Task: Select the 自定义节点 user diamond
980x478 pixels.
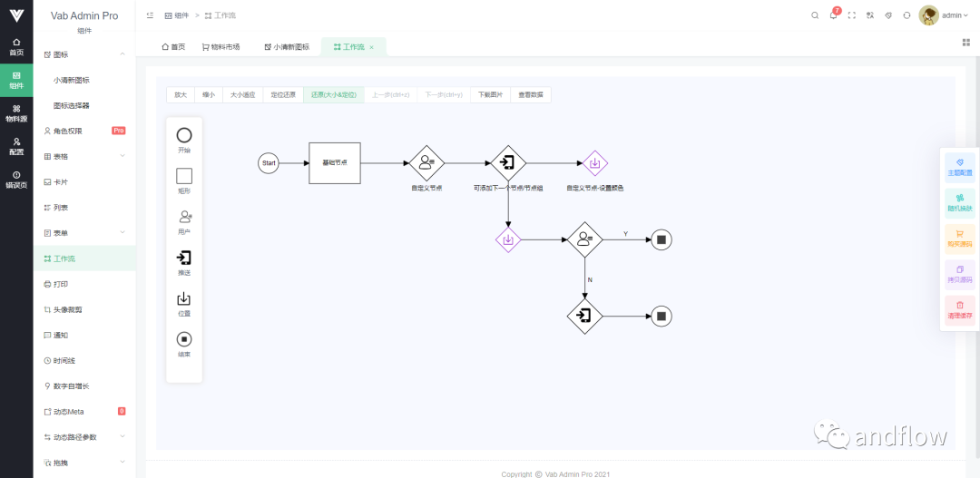Action: 426,163
